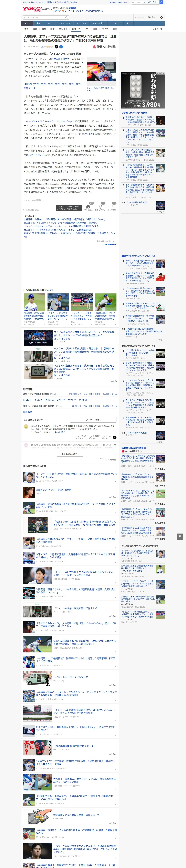The width and height of the screenshot is (186, 868).
Task: Click the keyword search input field
Action: pos(44,18)
